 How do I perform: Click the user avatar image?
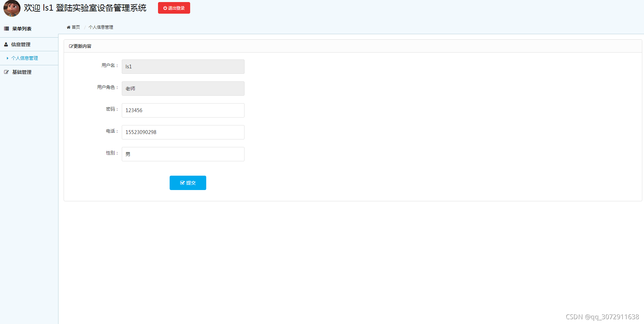tap(12, 8)
